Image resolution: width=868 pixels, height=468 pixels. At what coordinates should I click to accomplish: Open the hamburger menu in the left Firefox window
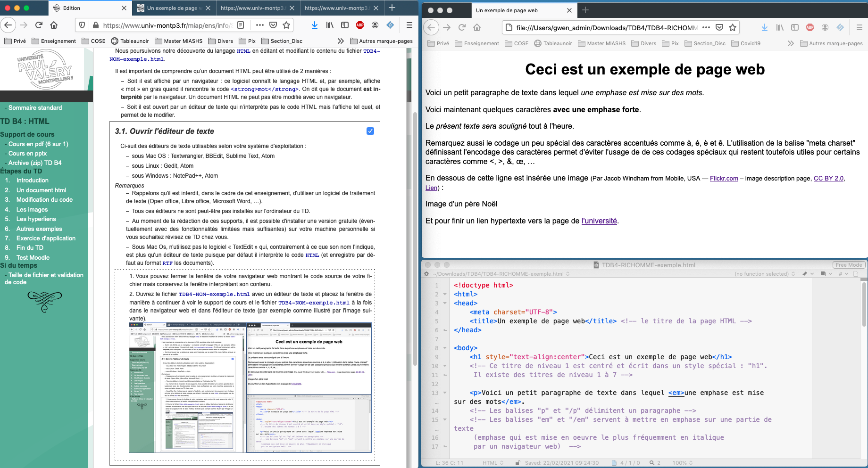[x=409, y=25]
